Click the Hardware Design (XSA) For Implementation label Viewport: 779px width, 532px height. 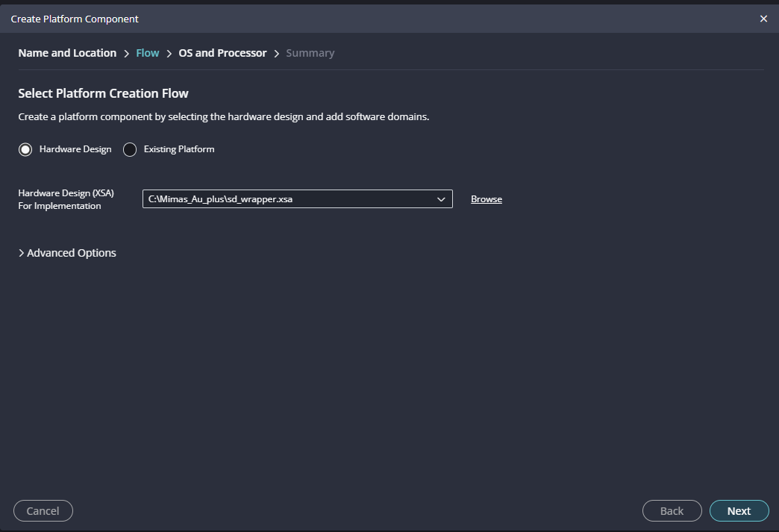[x=66, y=199]
